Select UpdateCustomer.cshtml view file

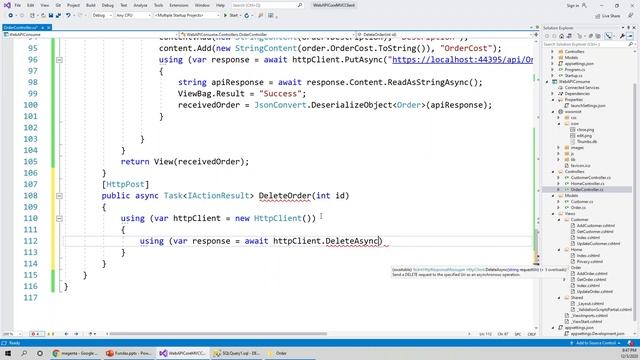(598, 244)
